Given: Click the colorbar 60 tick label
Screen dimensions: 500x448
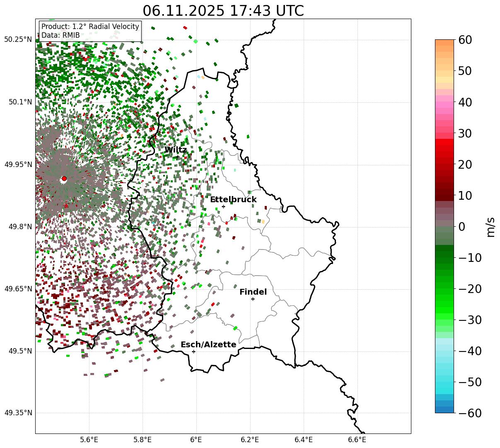Looking at the screenshot, I should tap(465, 40).
